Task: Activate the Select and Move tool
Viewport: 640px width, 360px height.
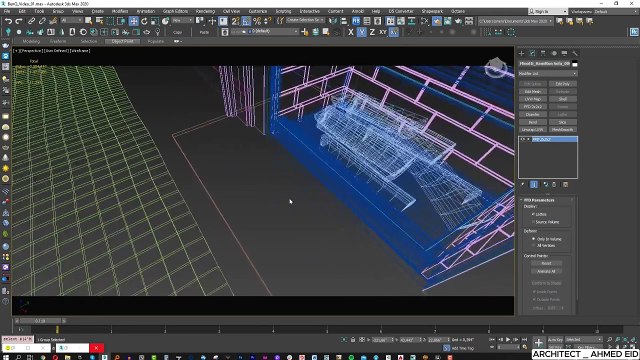Action: (133, 21)
